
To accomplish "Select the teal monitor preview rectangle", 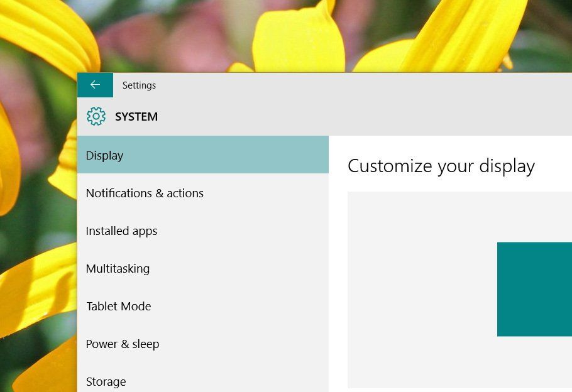I will 534,289.
